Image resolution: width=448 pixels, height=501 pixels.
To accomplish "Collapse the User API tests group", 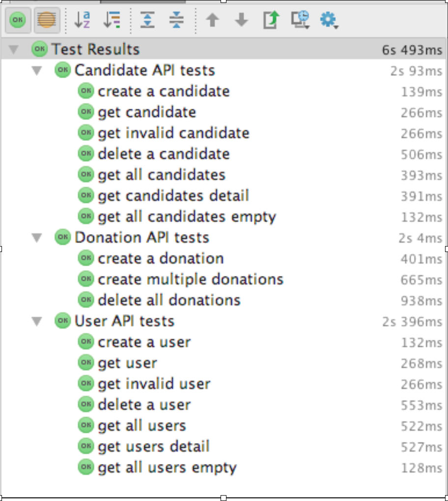I will tap(37, 322).
